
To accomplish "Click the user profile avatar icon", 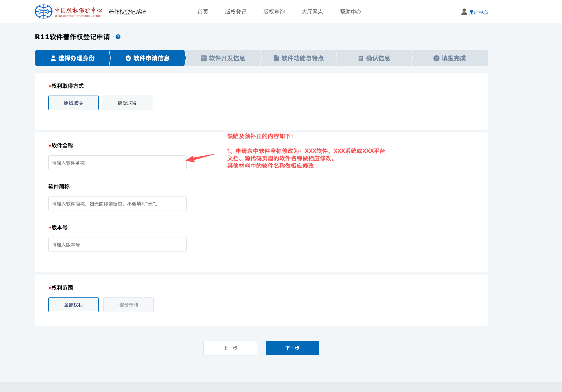I will (464, 12).
